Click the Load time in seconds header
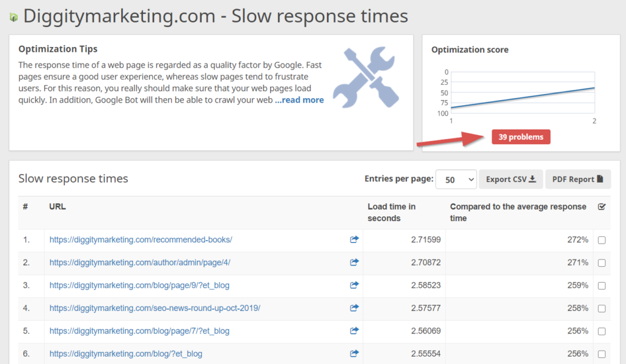 pyautogui.click(x=392, y=212)
